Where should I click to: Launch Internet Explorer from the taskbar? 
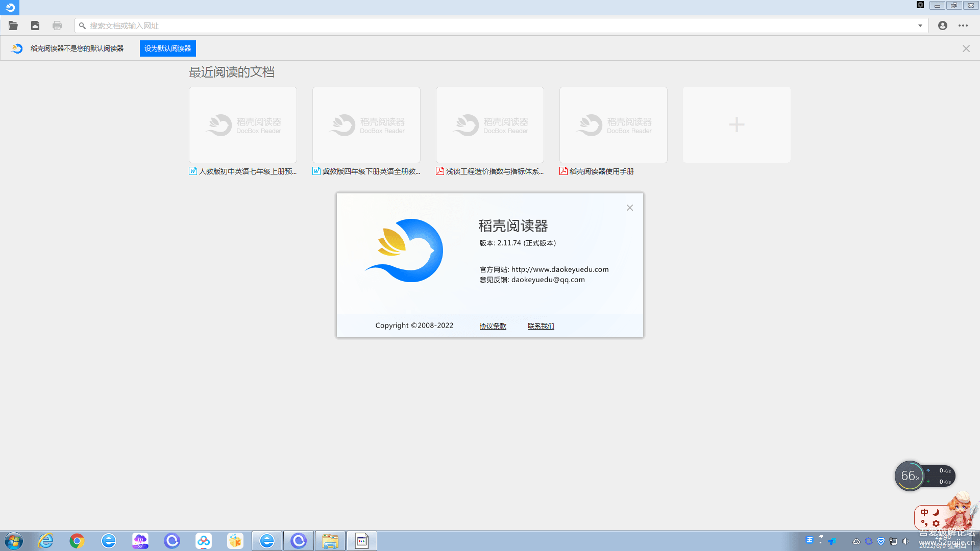(x=46, y=541)
